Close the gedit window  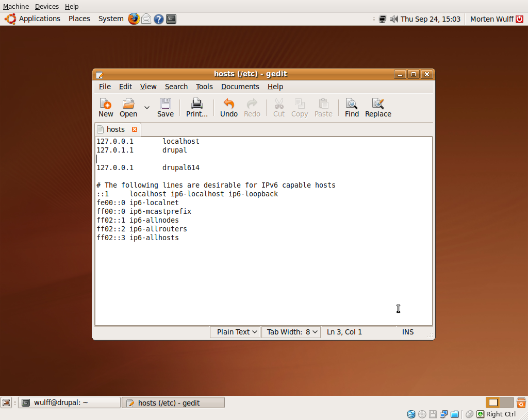click(427, 74)
